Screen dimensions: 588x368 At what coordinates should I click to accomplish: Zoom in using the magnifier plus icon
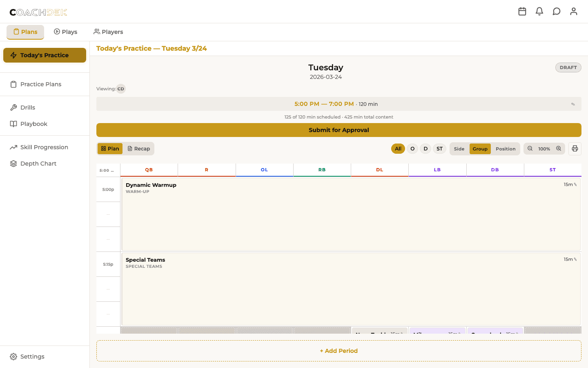click(x=558, y=148)
